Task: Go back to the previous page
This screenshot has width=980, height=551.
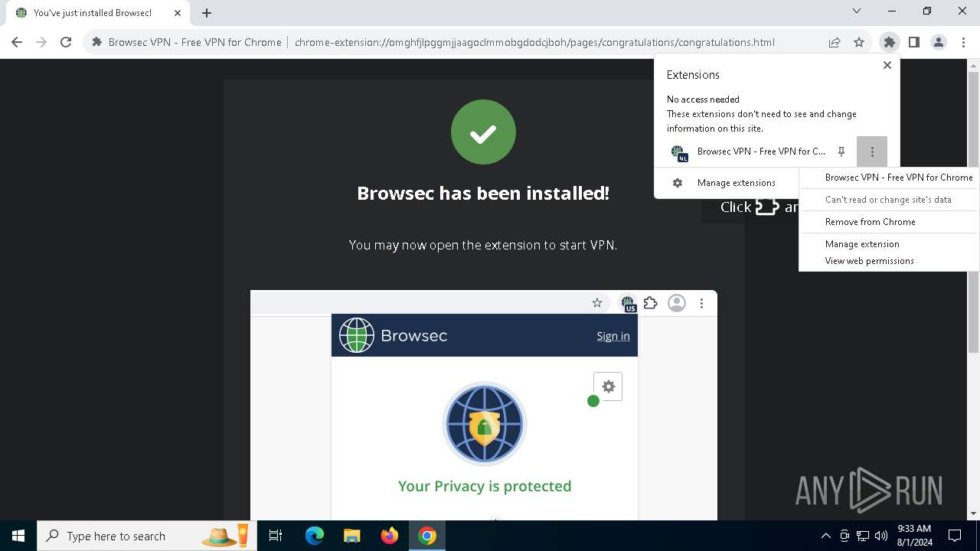Action: pos(17,42)
